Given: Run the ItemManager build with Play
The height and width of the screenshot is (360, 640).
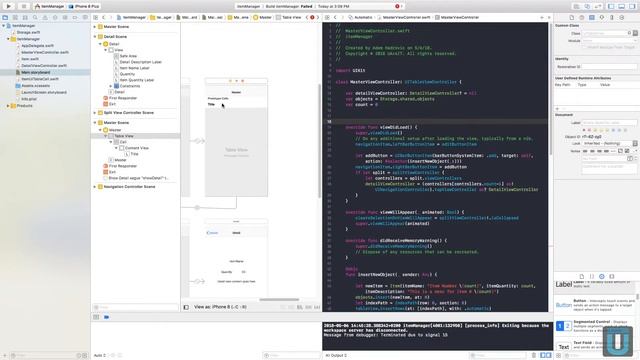Looking at the screenshot, I should (9, 6).
